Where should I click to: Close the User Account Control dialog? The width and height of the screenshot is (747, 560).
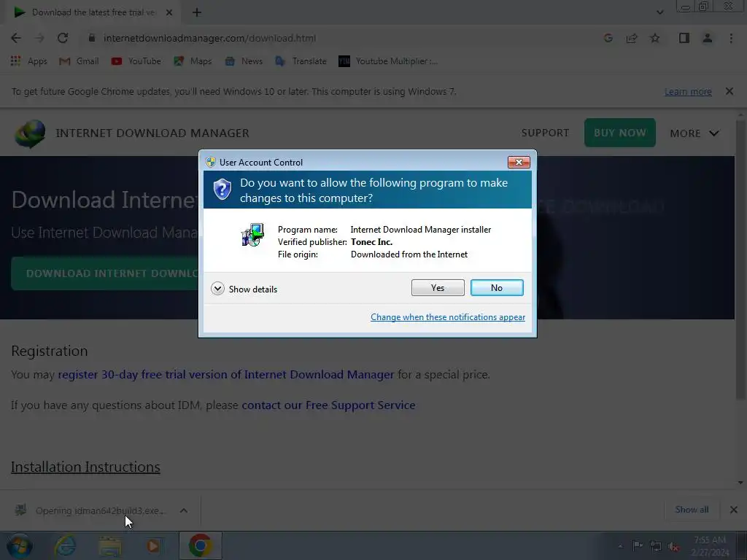pyautogui.click(x=519, y=163)
